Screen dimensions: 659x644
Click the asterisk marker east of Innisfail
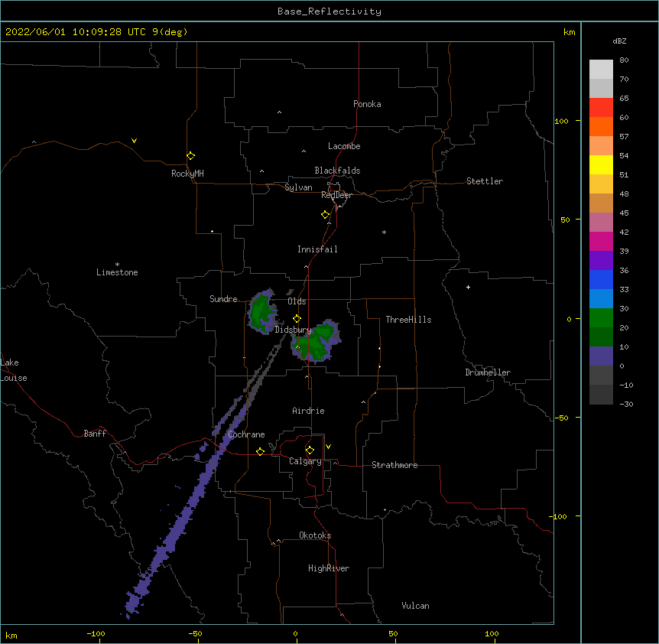click(384, 232)
